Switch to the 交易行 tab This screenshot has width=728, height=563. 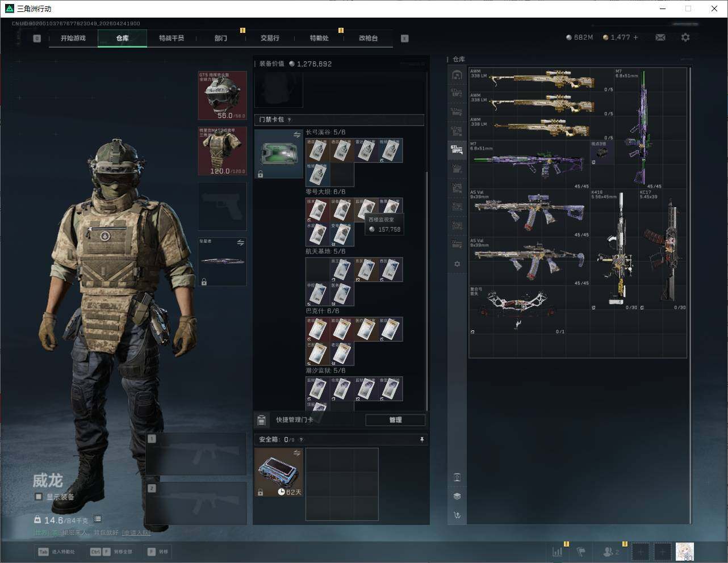pyautogui.click(x=270, y=38)
